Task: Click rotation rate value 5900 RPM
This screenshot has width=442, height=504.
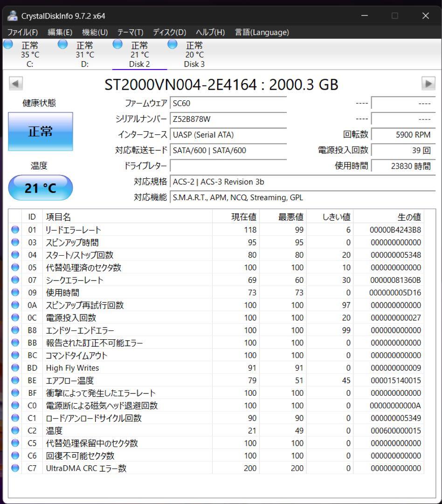Action: pos(403,135)
